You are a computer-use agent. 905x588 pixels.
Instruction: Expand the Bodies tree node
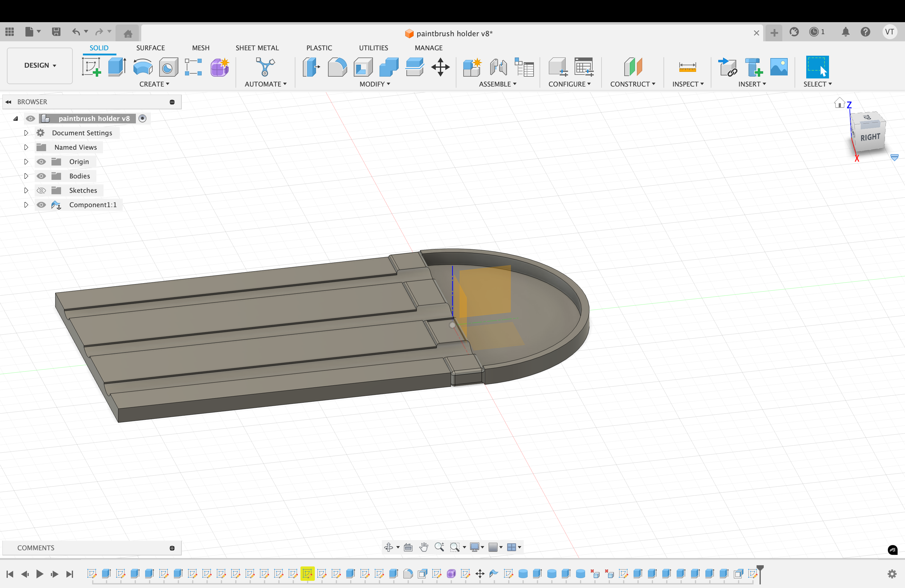click(x=26, y=176)
